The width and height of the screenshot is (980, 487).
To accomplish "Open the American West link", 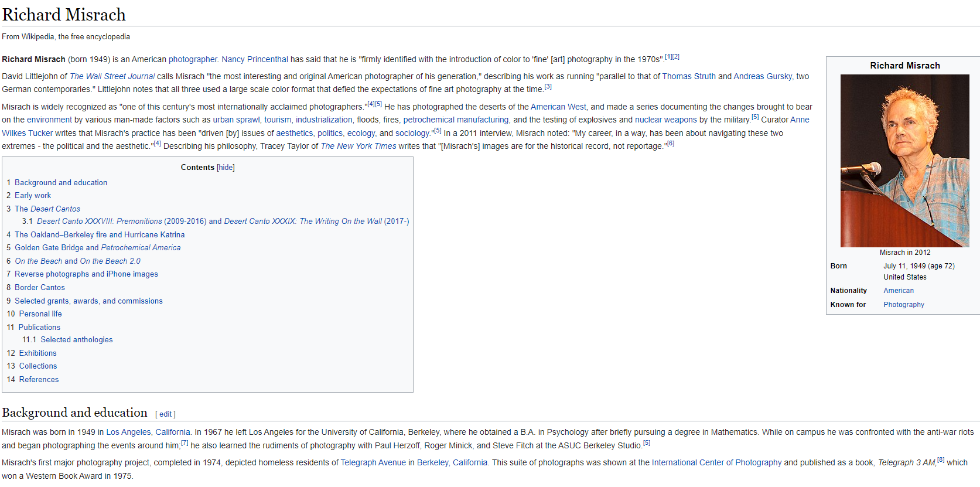I will tap(558, 107).
